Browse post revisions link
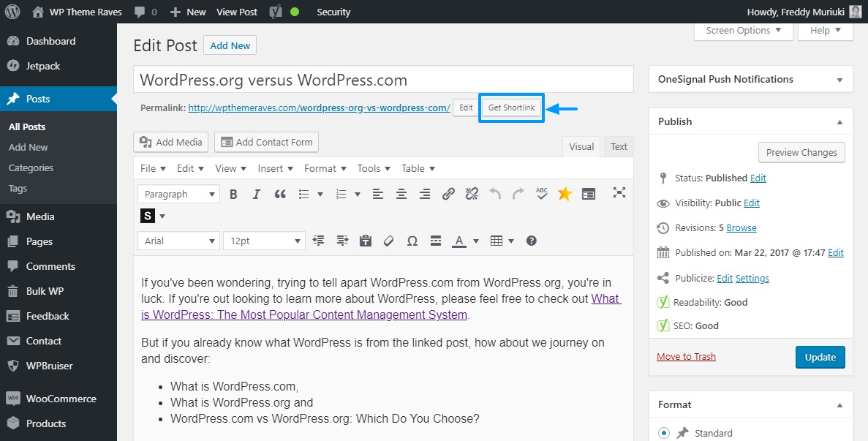The image size is (868, 441). tap(741, 227)
